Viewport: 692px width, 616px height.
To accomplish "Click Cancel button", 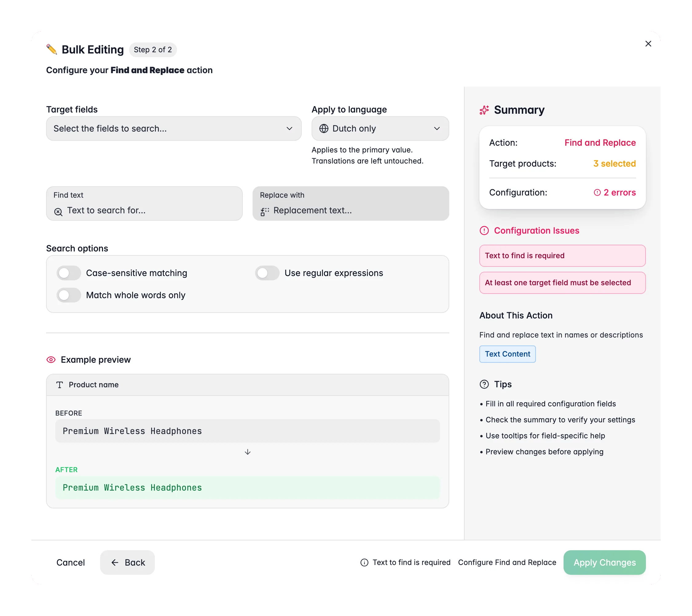I will [x=70, y=563].
